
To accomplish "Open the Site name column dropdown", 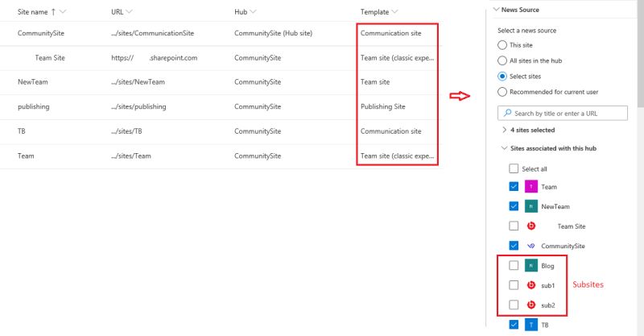I will (63, 11).
